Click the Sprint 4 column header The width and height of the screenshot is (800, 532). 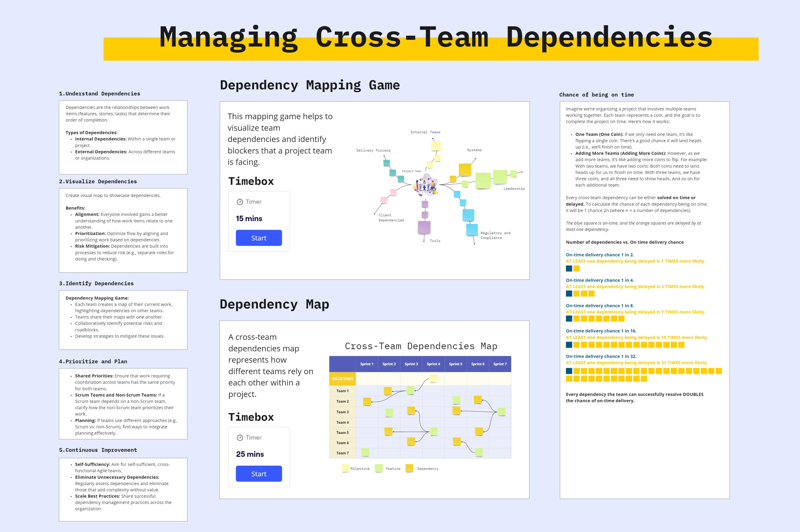click(x=433, y=364)
